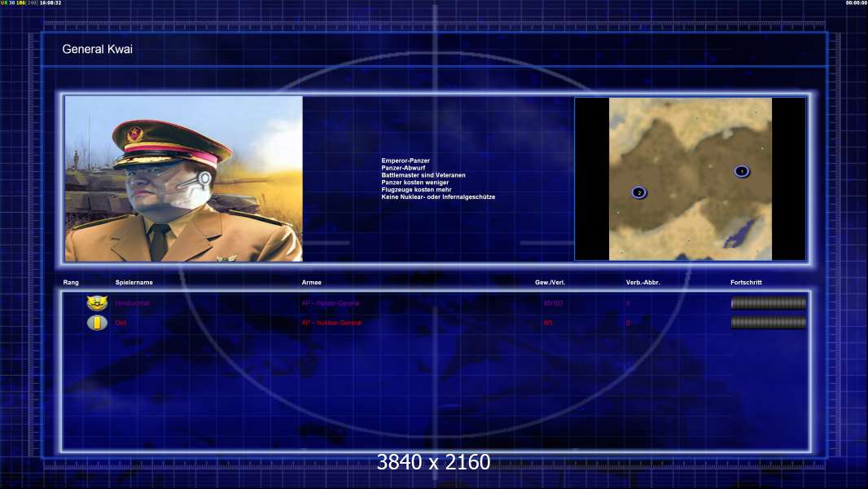Click the 'Fortschritt' column header
The image size is (868, 489).
(x=746, y=283)
